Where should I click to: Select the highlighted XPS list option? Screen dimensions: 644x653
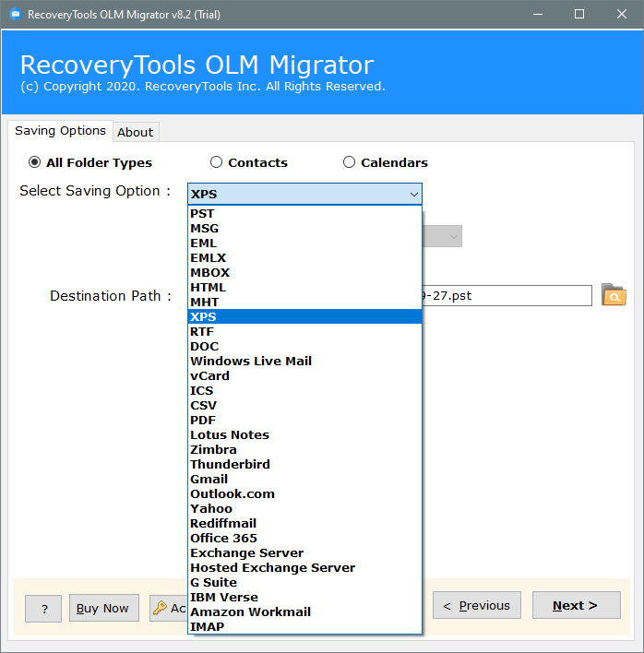304,317
